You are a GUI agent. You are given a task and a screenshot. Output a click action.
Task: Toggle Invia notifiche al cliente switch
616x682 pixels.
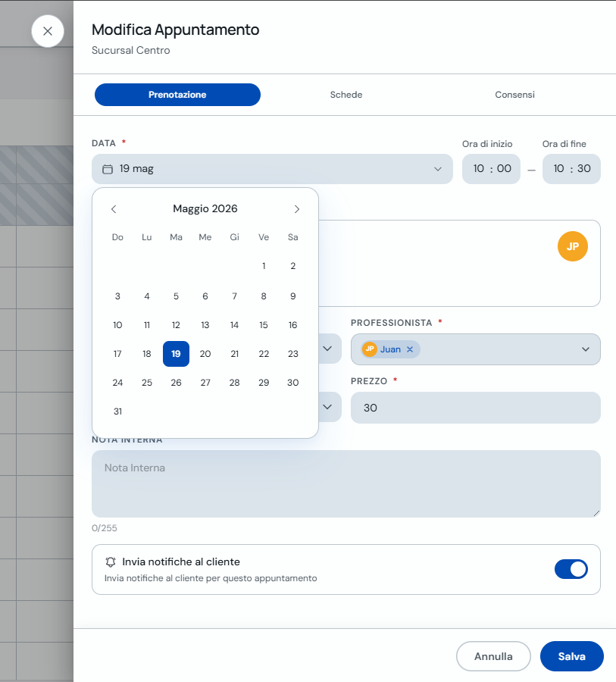tap(571, 569)
